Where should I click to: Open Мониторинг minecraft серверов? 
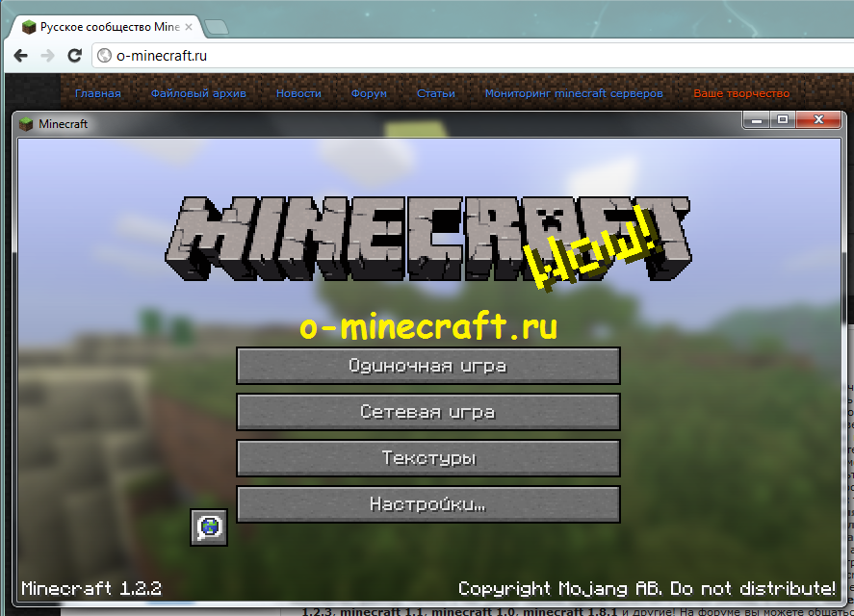[574, 92]
